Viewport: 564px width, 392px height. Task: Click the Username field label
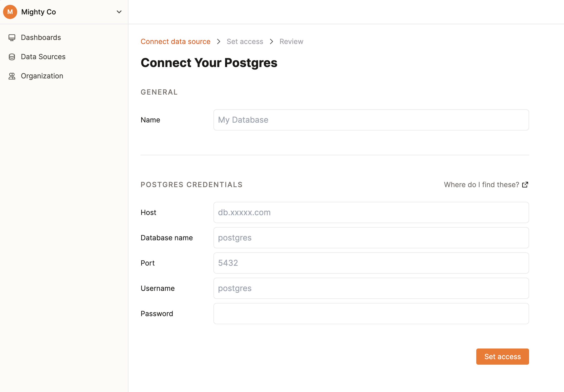tap(158, 288)
